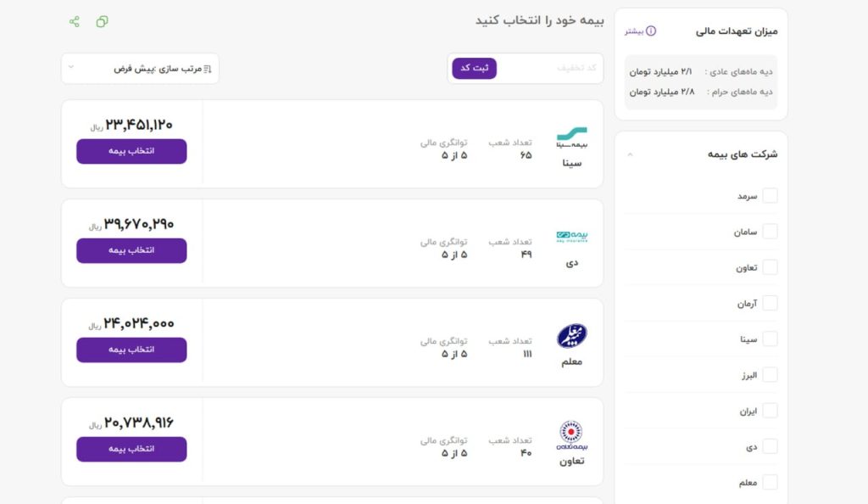Screen dimensions: 868x504
Task: Check the سرمد company checkbox
Action: tap(770, 195)
